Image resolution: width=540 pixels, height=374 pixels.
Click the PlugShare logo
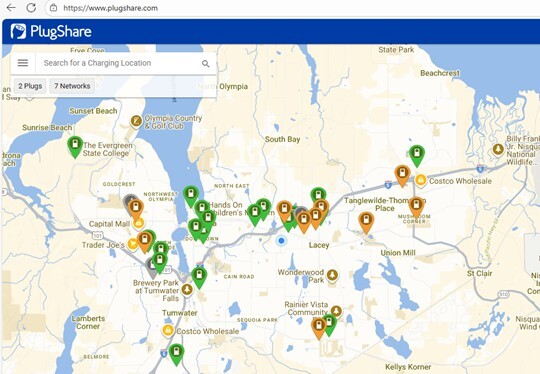(51, 31)
